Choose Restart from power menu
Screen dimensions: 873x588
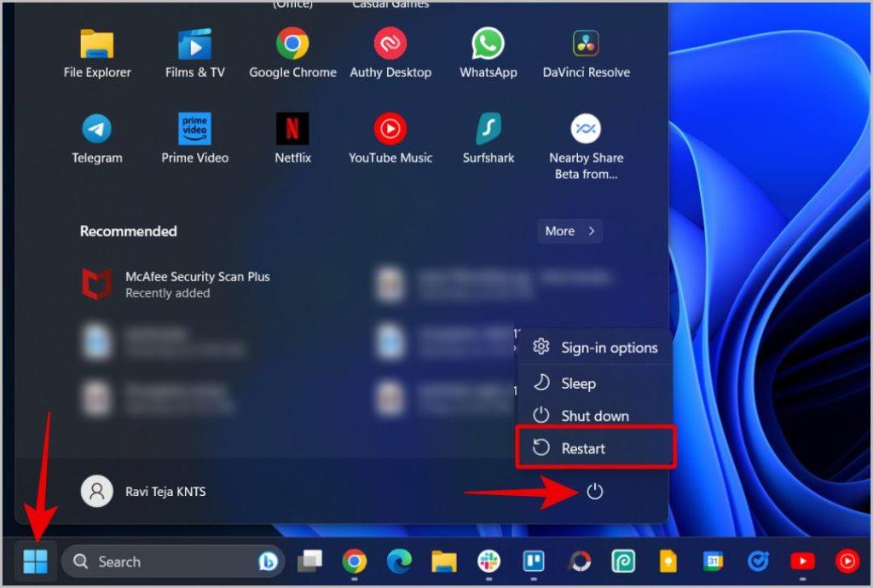point(595,447)
